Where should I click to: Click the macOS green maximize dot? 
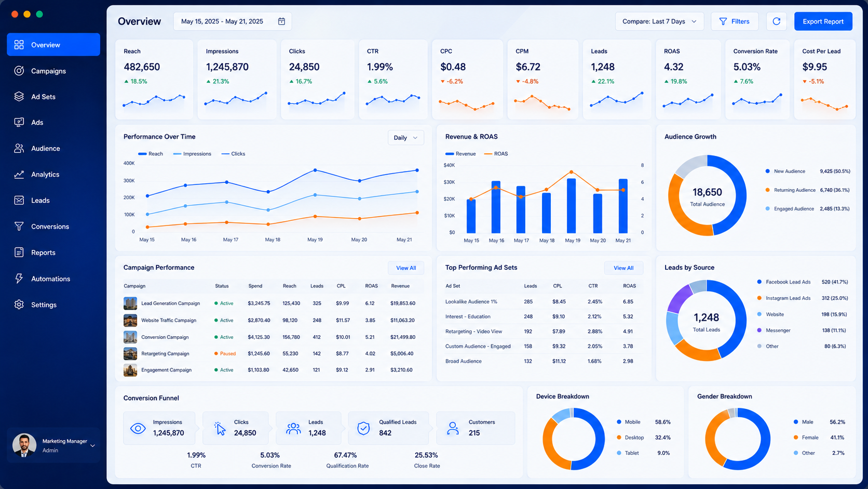click(39, 14)
